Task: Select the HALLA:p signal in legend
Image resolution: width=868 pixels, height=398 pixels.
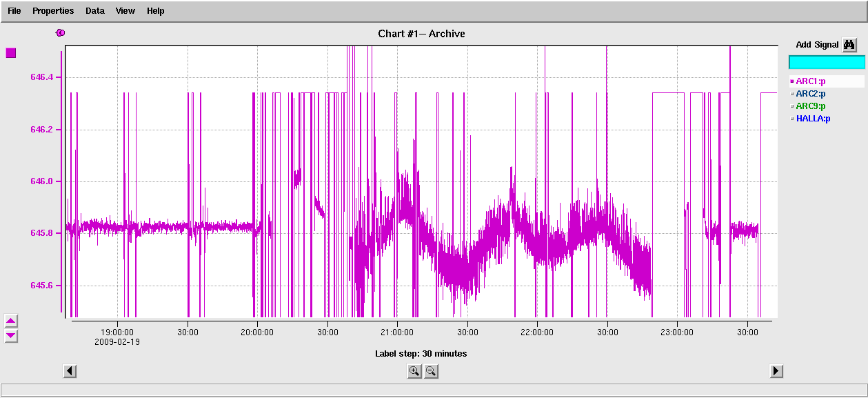Action: (814, 118)
